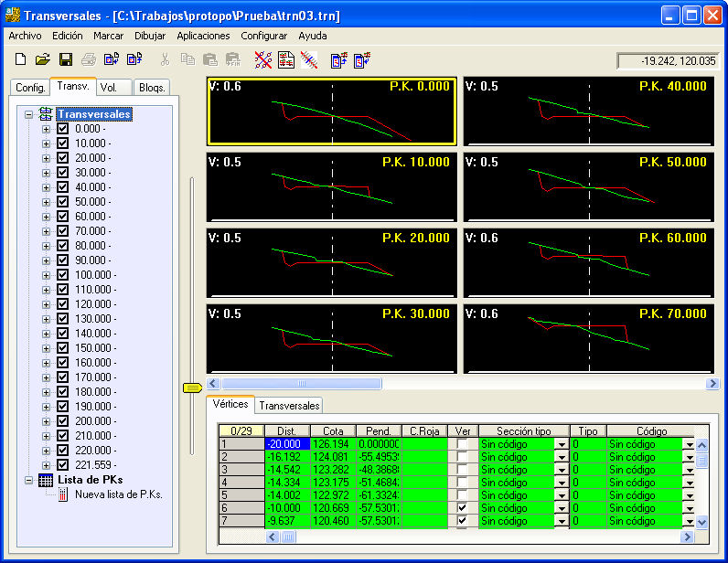Click the row 2 header in vertices table
The height and width of the screenshot is (563, 728).
[241, 457]
